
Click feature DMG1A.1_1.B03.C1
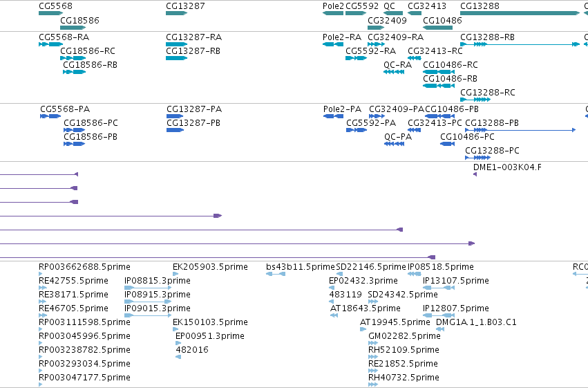tap(476, 322)
